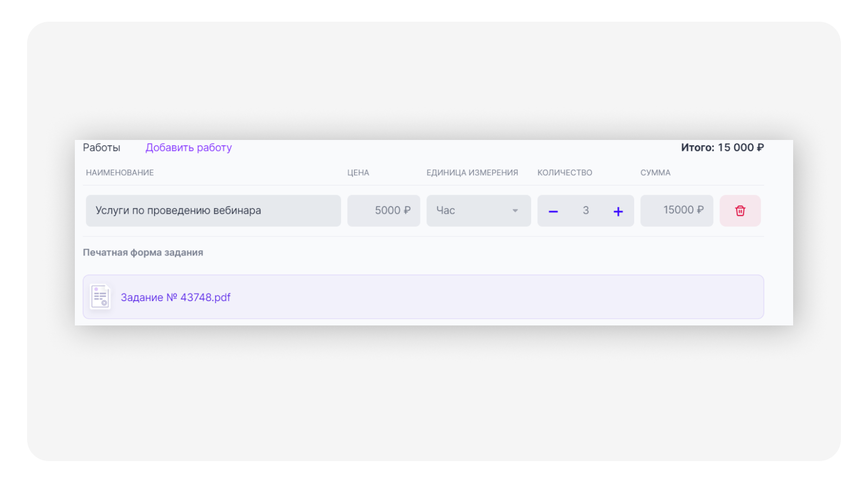Click the "Печатная форма задания" label
The width and height of the screenshot is (868, 486).
(x=143, y=252)
